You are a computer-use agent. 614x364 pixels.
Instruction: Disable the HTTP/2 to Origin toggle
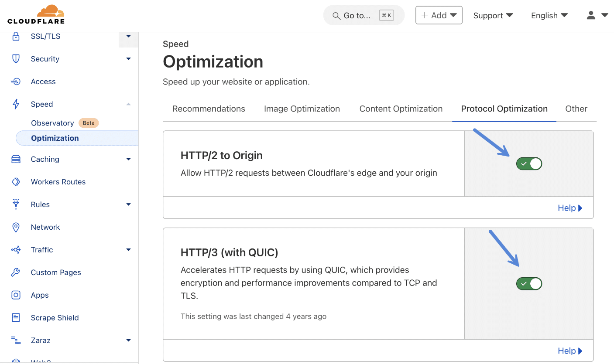click(x=529, y=163)
